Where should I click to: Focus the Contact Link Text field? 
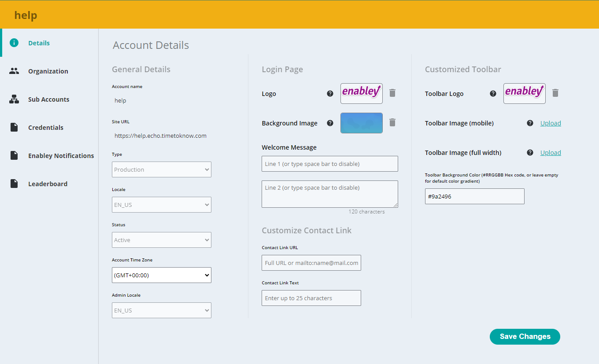click(x=311, y=298)
